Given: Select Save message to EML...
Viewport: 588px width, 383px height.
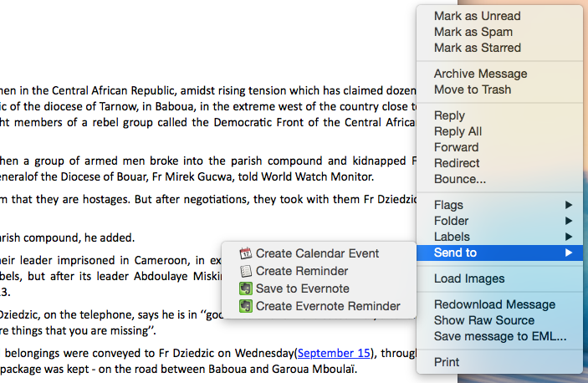Looking at the screenshot, I should click(499, 336).
